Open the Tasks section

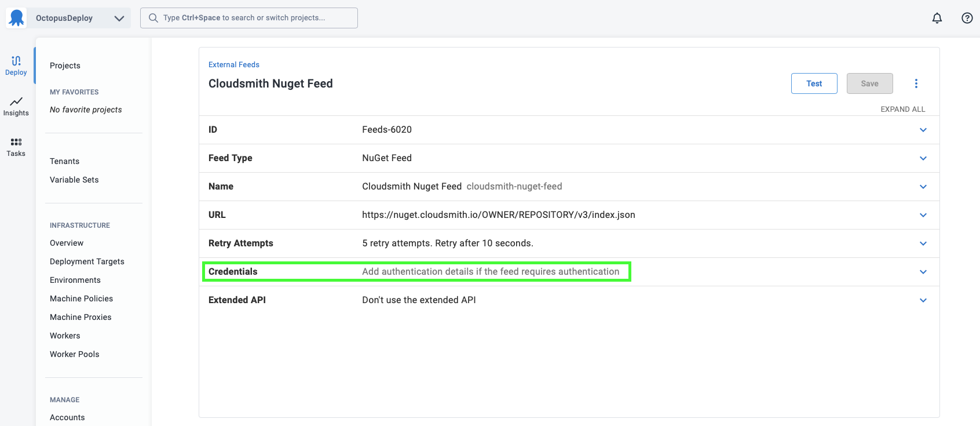(x=16, y=147)
